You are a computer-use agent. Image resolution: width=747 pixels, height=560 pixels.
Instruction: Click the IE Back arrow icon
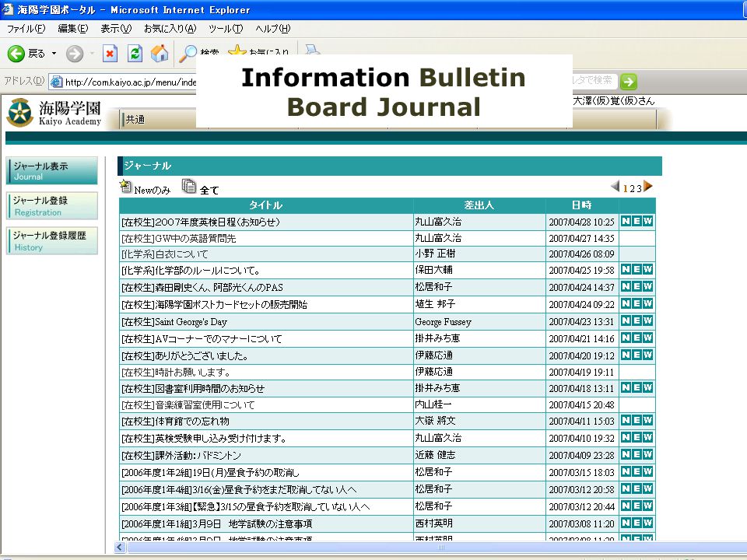[16, 54]
